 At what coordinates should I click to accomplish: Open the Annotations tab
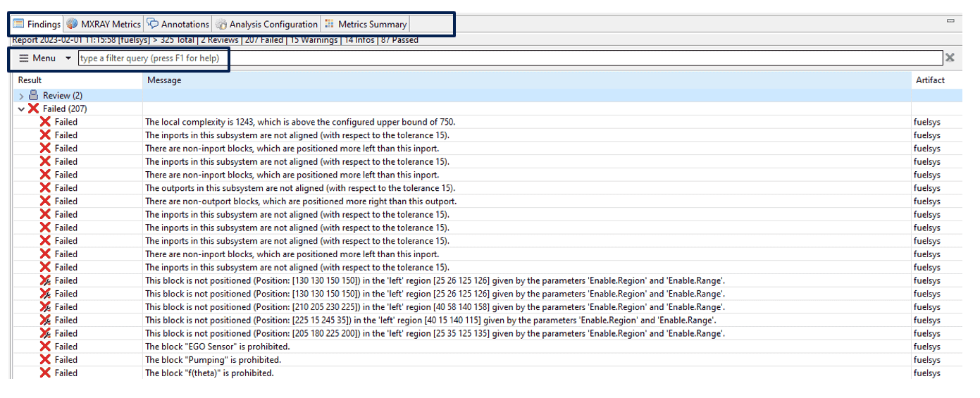pos(179,24)
